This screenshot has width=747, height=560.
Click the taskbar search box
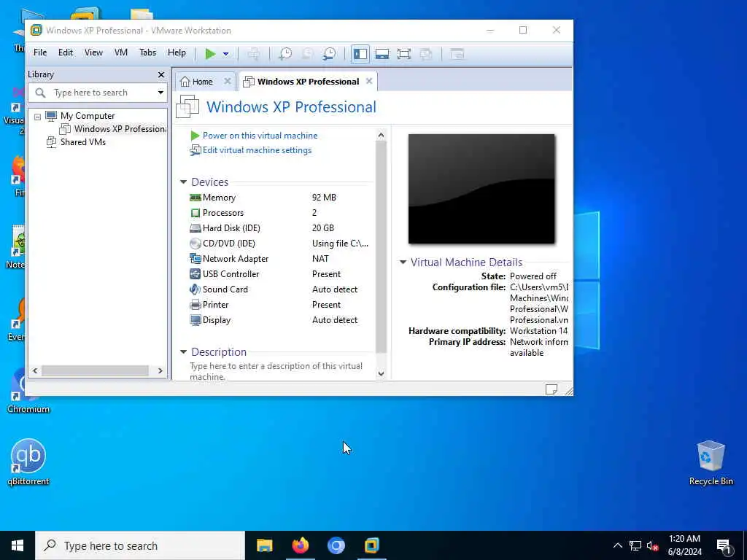140,545
